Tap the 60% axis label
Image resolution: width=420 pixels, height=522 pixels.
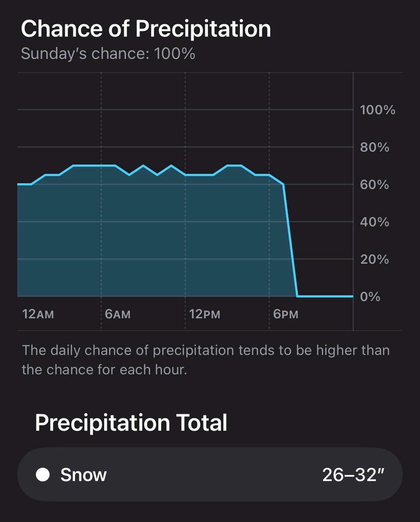click(x=374, y=185)
